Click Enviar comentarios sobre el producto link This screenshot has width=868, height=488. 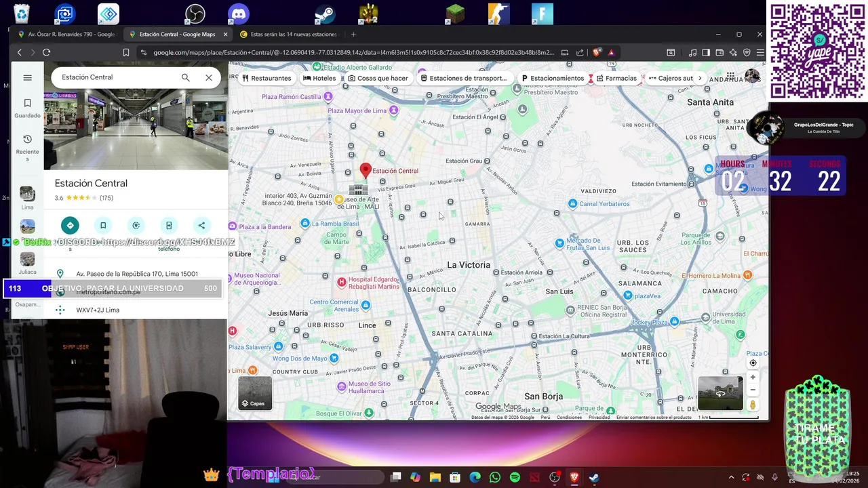pyautogui.click(x=654, y=418)
